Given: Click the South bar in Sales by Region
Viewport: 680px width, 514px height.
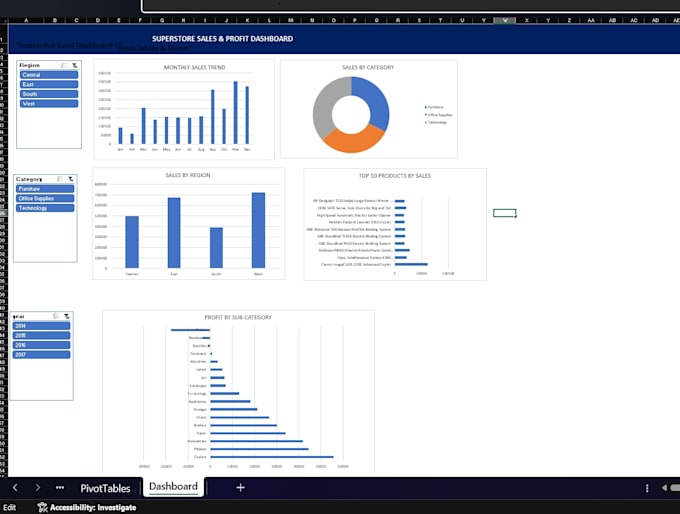Looking at the screenshot, I should click(216, 248).
